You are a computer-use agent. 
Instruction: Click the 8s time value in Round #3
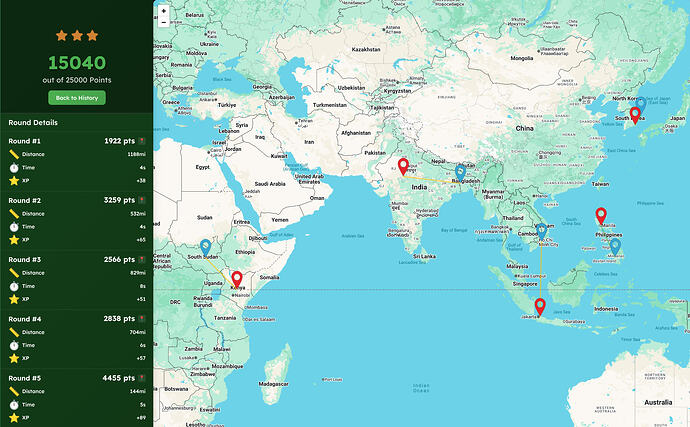(143, 286)
